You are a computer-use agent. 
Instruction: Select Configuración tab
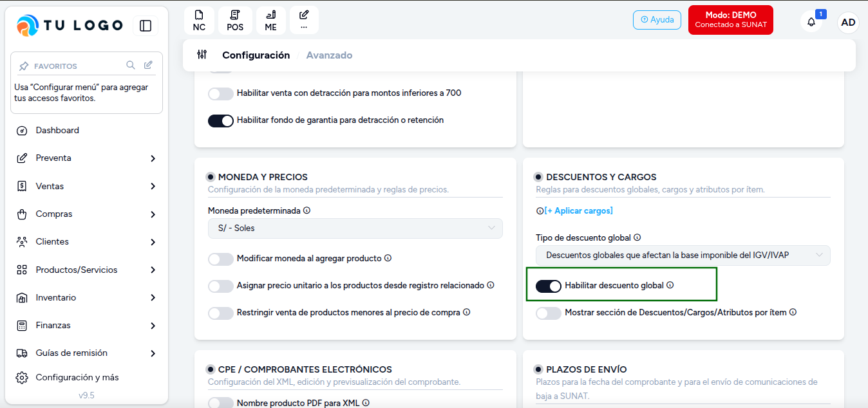pos(256,55)
